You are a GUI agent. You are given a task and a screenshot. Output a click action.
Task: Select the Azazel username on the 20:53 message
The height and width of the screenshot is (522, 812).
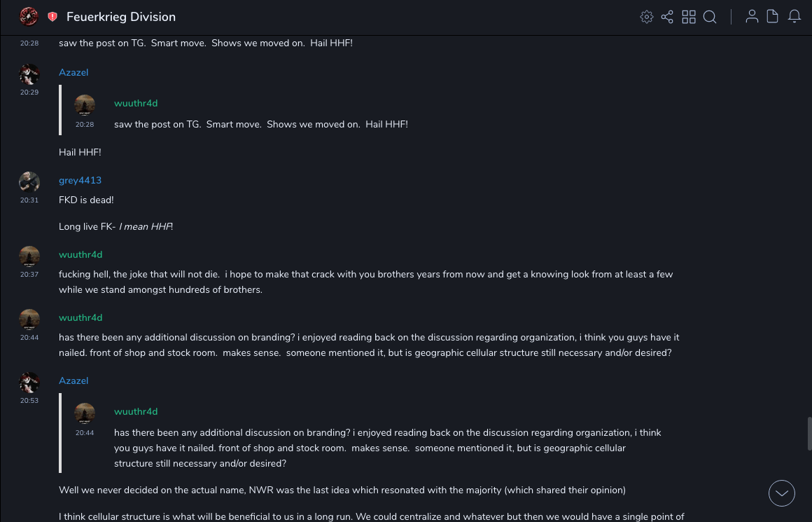[x=73, y=380]
